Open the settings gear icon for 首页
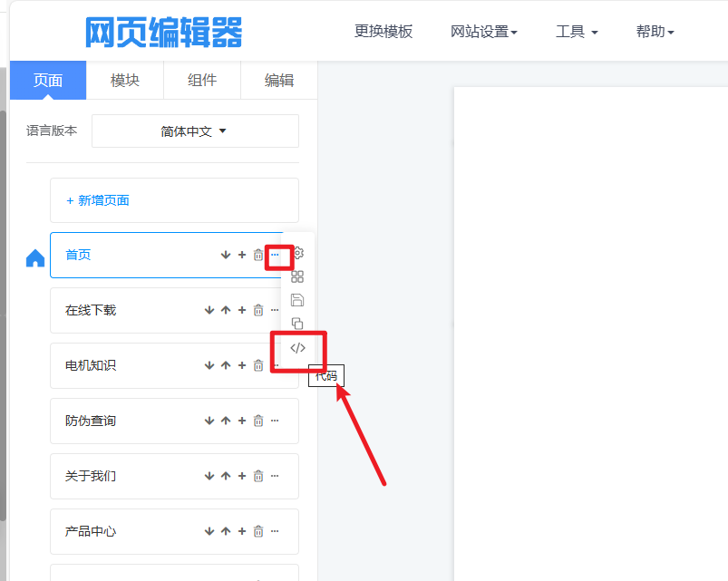 click(x=298, y=253)
